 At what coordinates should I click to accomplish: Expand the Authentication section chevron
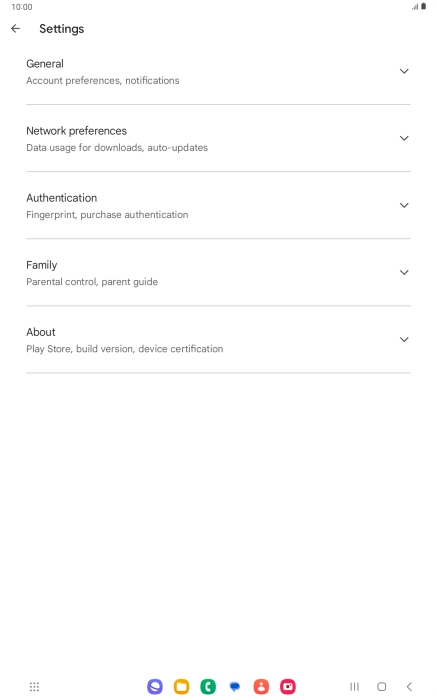coord(404,205)
